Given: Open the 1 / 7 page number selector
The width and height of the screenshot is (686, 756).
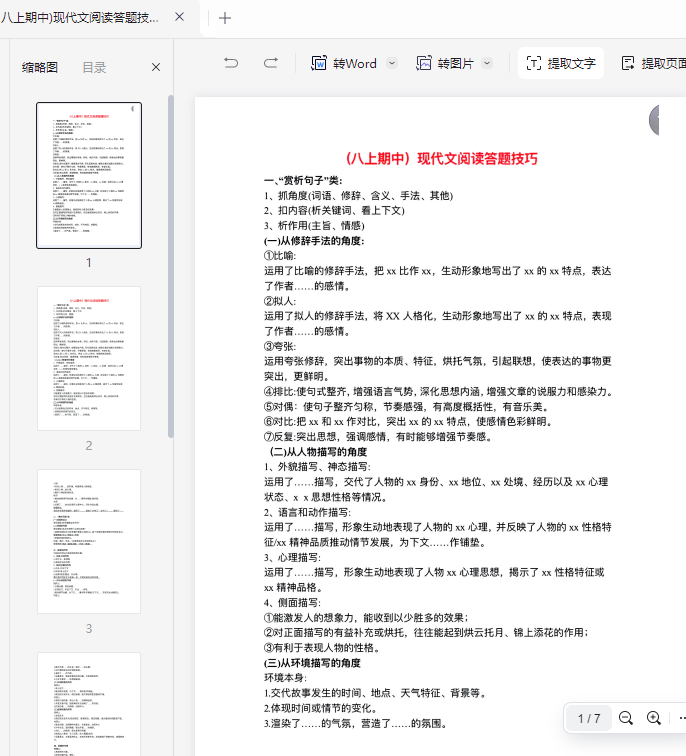Looking at the screenshot, I should (x=589, y=718).
